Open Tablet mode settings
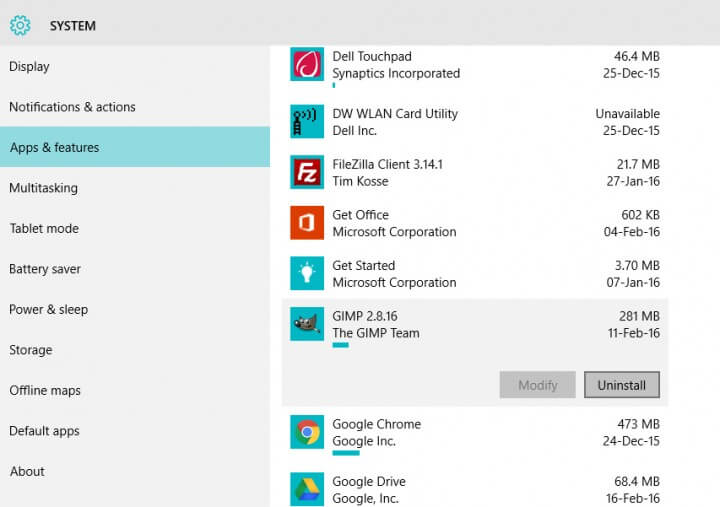Viewport: 720px width, 507px height. click(x=135, y=228)
